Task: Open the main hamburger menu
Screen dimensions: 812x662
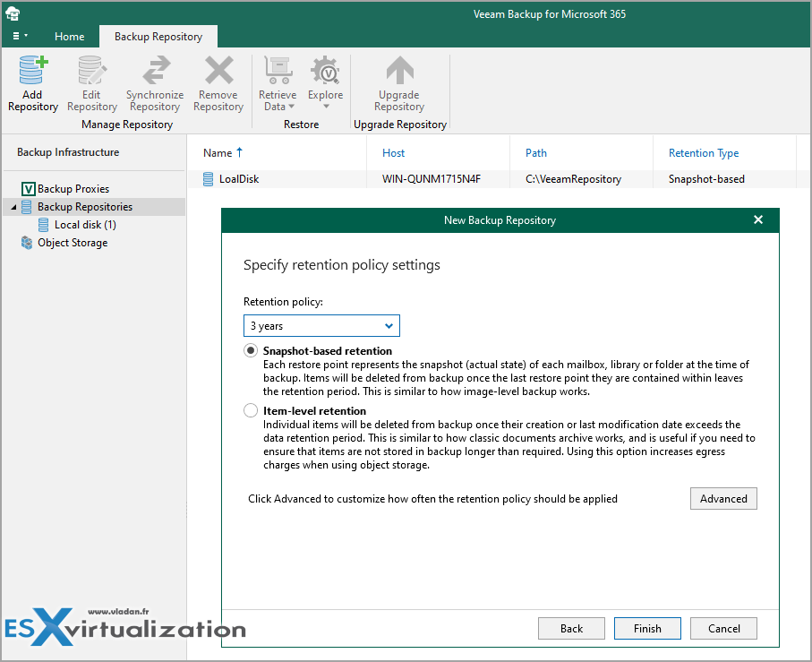Action: (20, 36)
